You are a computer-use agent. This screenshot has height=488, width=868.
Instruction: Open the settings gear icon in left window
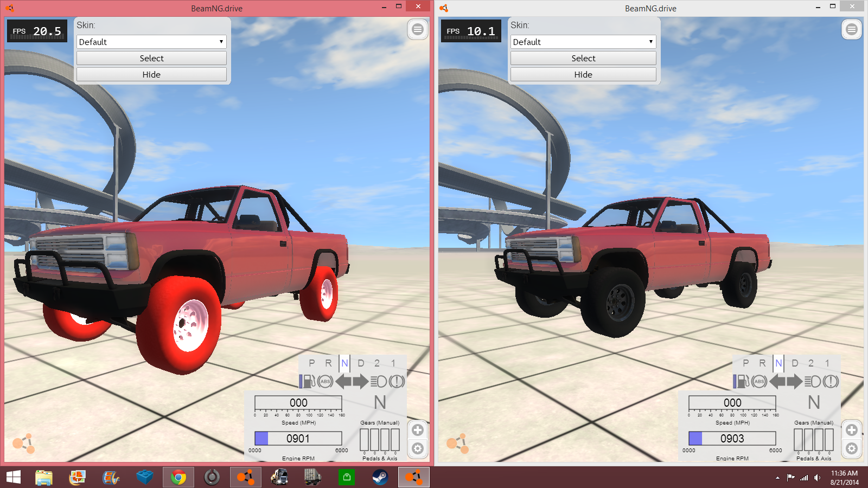pos(418,448)
